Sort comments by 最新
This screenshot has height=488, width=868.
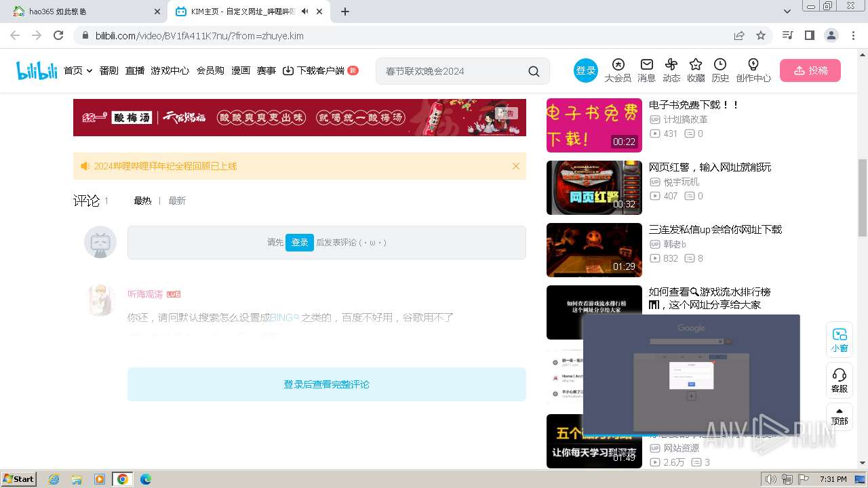177,201
